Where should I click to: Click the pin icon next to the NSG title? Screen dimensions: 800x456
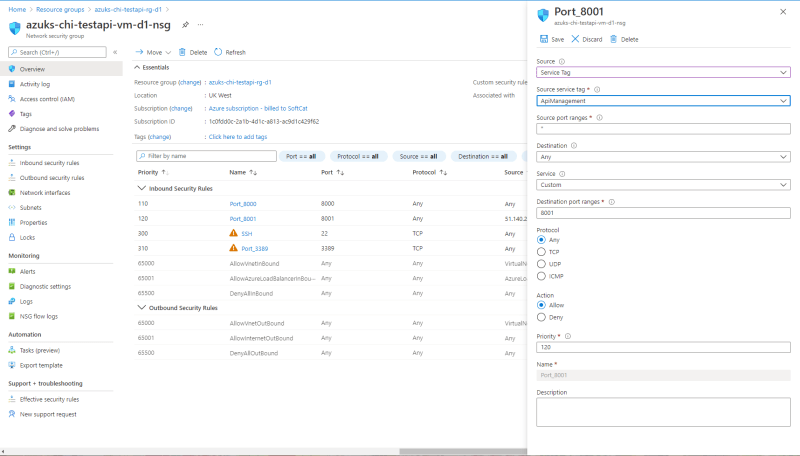pyautogui.click(x=185, y=24)
